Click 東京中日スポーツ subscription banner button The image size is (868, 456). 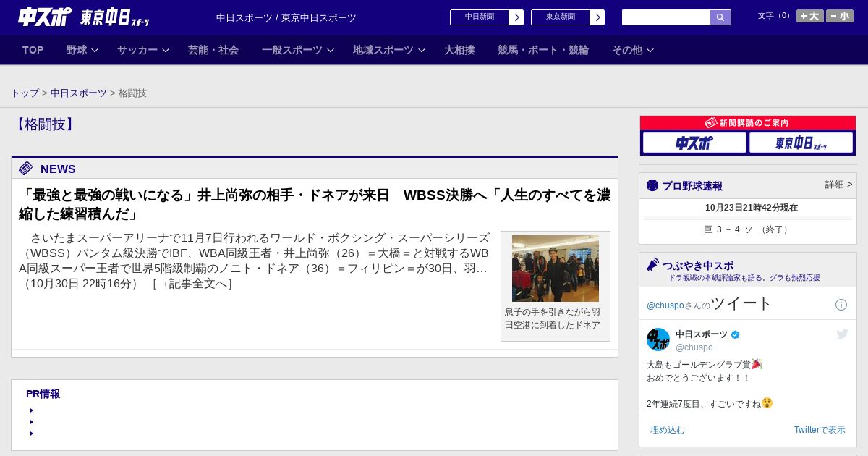pos(801,143)
